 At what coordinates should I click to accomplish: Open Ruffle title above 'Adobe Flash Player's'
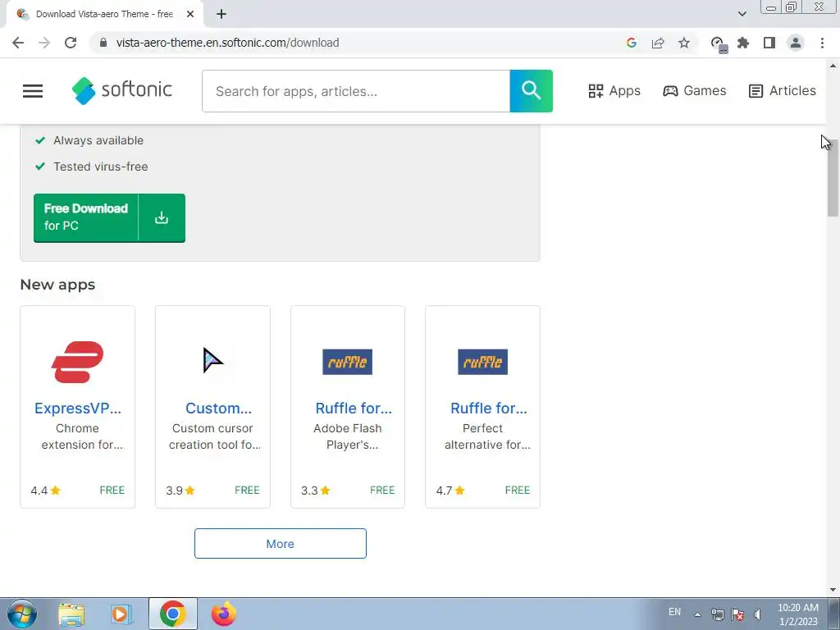(354, 409)
